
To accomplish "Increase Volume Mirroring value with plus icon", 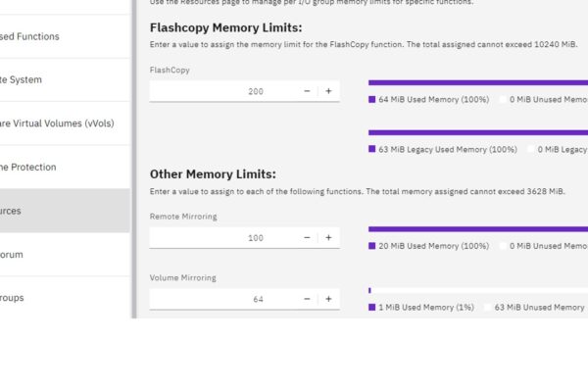I will (328, 299).
